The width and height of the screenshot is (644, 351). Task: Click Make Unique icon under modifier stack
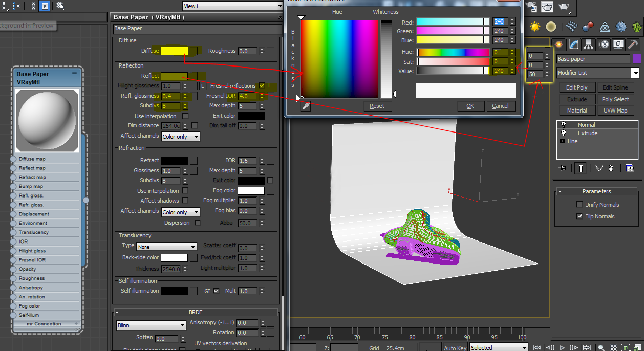coord(598,168)
